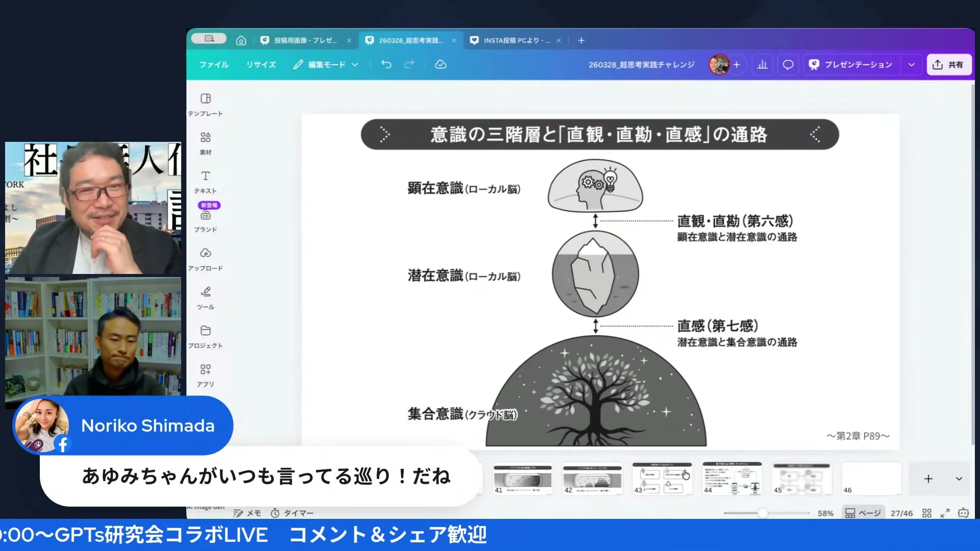Open the ファイル menu
980x551 pixels.
click(x=213, y=64)
